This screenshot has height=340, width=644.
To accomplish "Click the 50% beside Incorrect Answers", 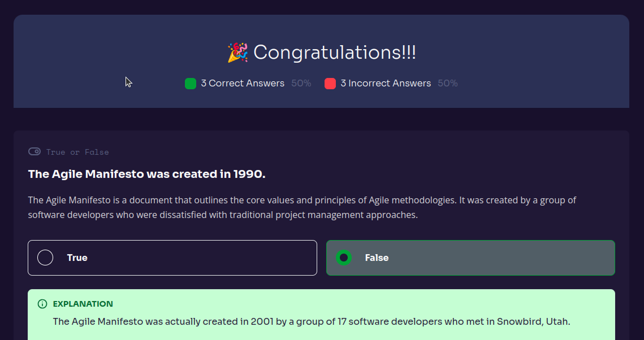I will click(x=447, y=84).
